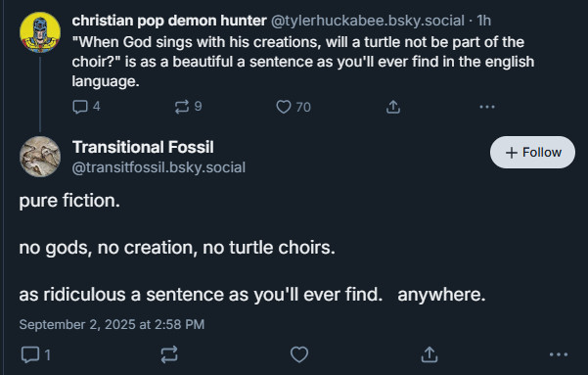Viewport: 588px width, 375px height.
Task: Follow Transitional Fossil
Action: (532, 152)
